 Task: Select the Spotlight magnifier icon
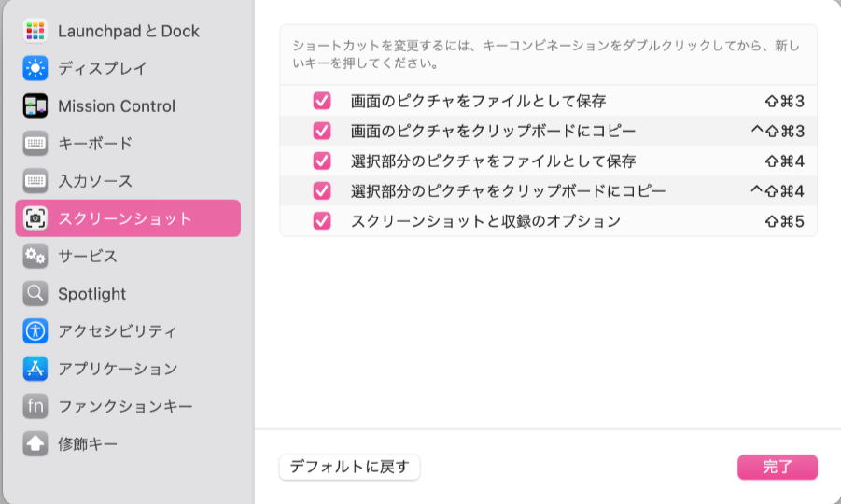(x=35, y=293)
